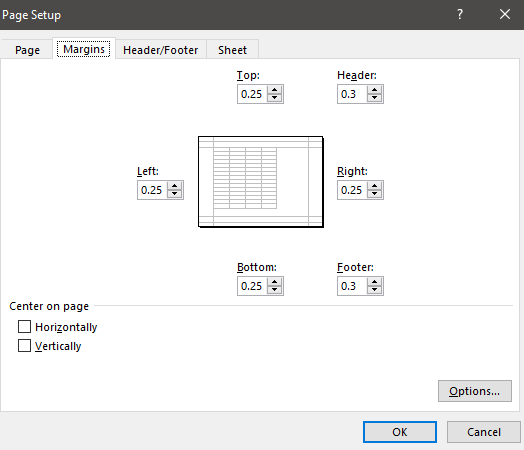Increase the Header margin with up arrow
Image resolution: width=524 pixels, height=450 pixels.
(374, 90)
